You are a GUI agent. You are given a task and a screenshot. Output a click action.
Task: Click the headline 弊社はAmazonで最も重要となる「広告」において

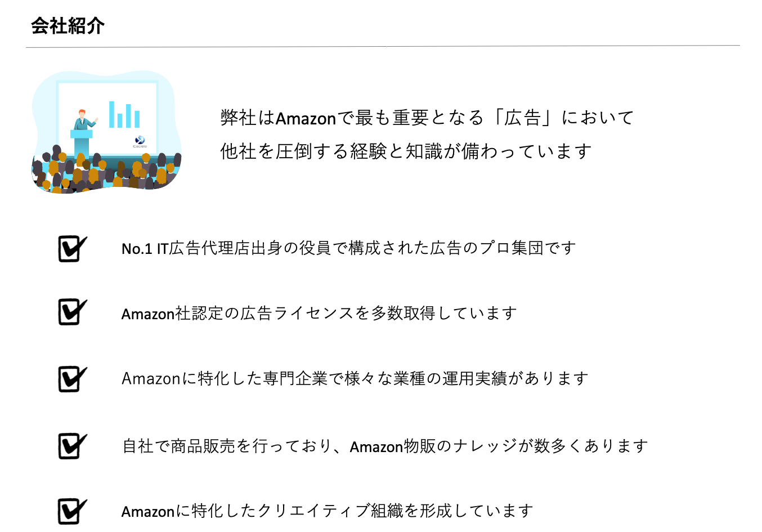pos(427,118)
